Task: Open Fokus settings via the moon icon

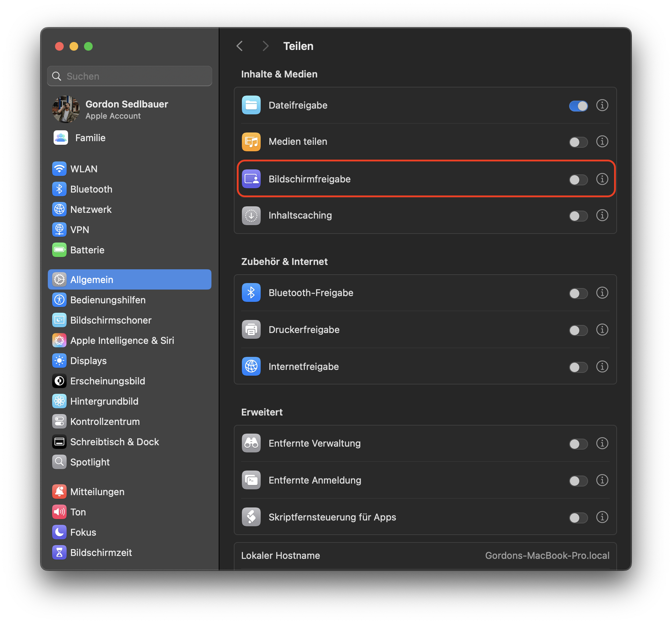Action: coord(59,532)
